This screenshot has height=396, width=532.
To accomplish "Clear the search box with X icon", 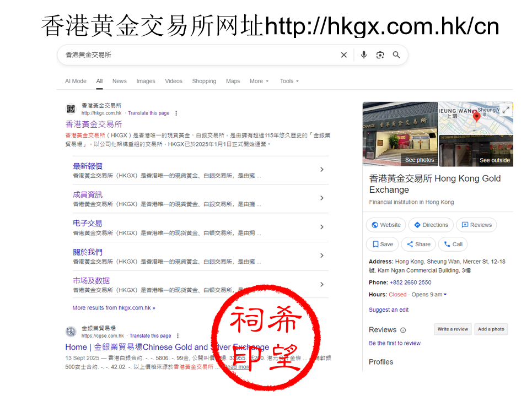I will [344, 55].
